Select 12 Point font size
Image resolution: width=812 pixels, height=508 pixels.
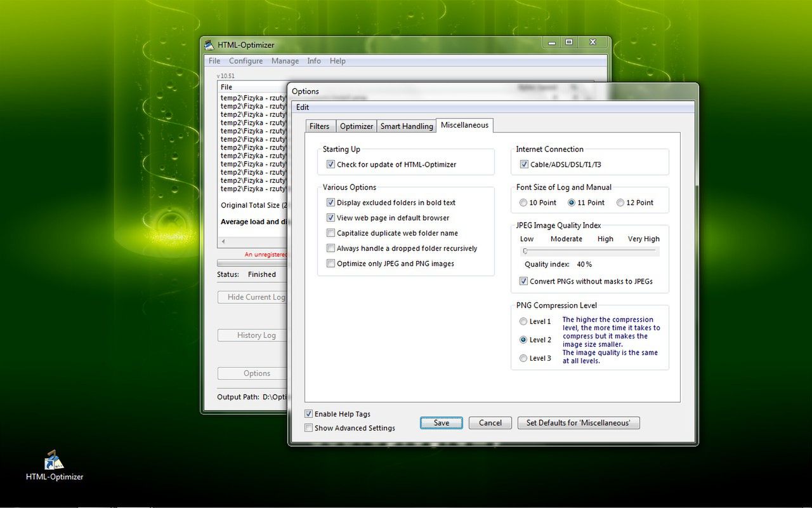click(620, 203)
